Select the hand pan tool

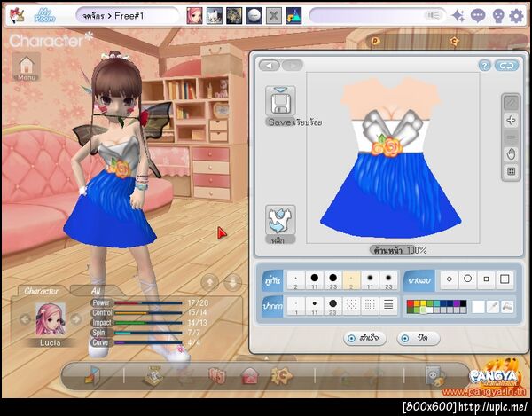[x=511, y=154]
